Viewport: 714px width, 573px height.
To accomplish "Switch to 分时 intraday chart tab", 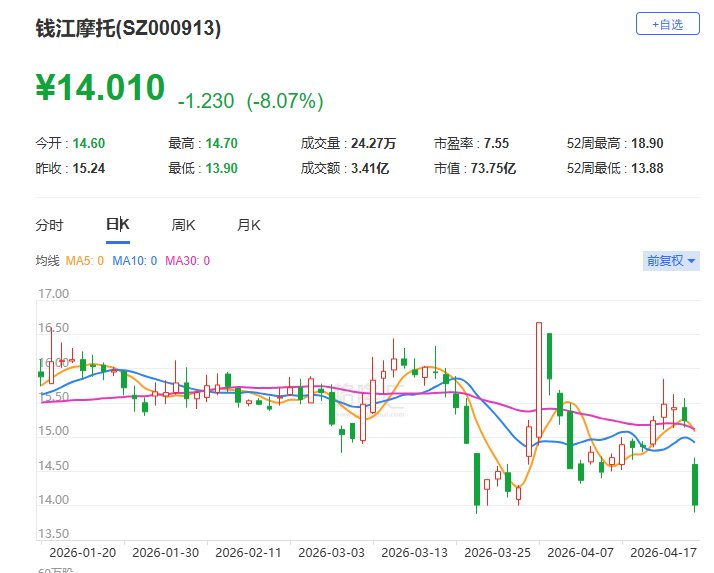I will click(49, 225).
